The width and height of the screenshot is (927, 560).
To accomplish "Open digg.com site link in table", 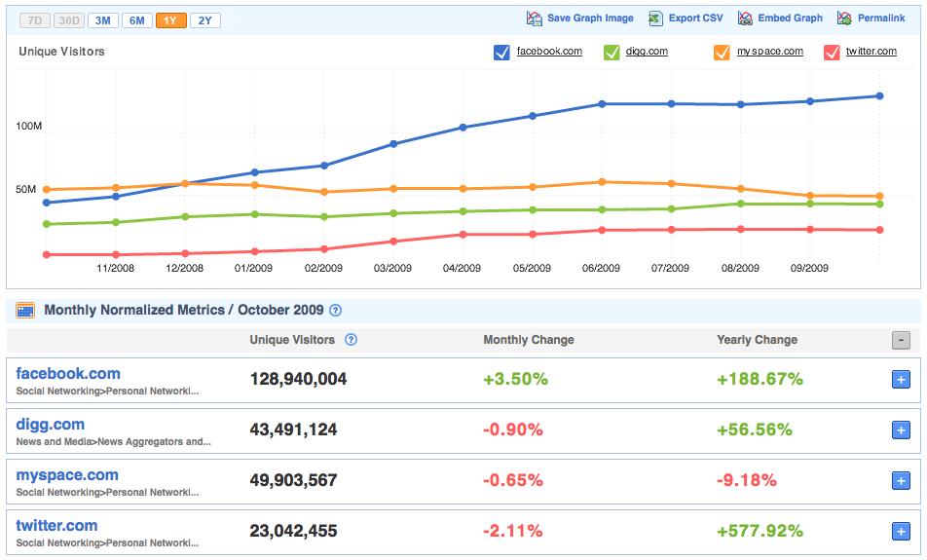I will pos(51,425).
